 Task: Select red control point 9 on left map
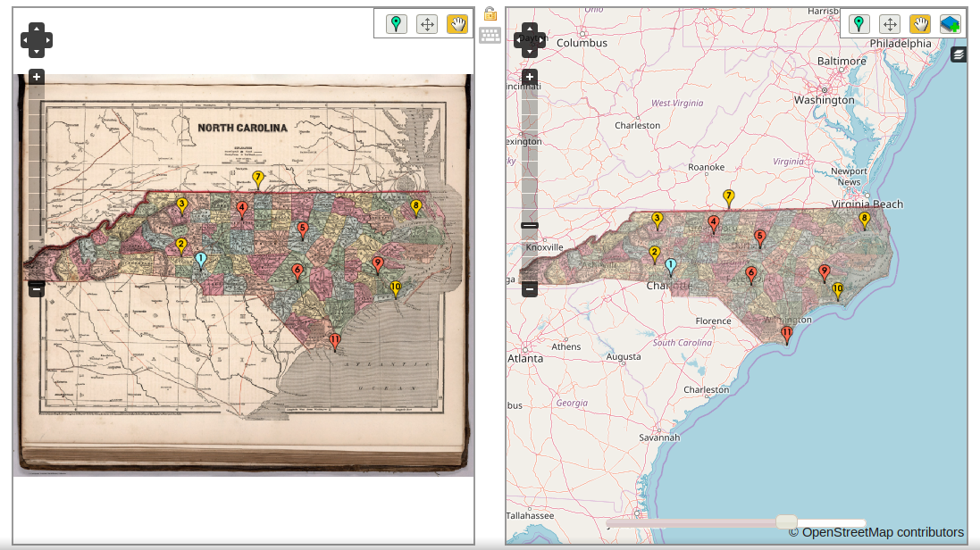click(x=378, y=264)
